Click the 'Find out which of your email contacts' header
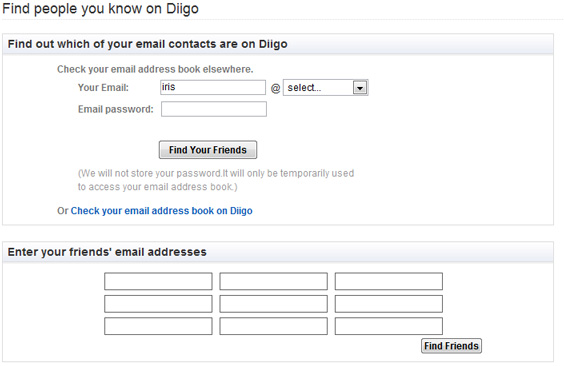Screen dimensions: 564x366 147,44
